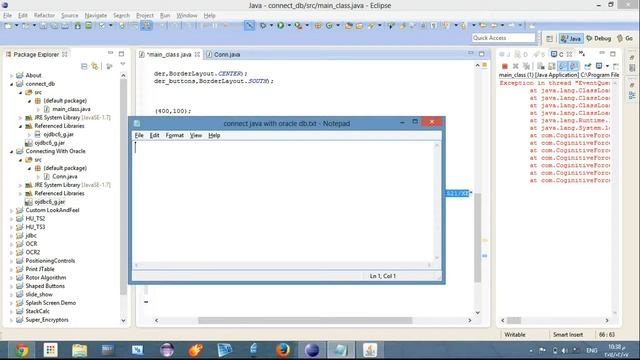Click the External Tools run icon

click(298, 26)
